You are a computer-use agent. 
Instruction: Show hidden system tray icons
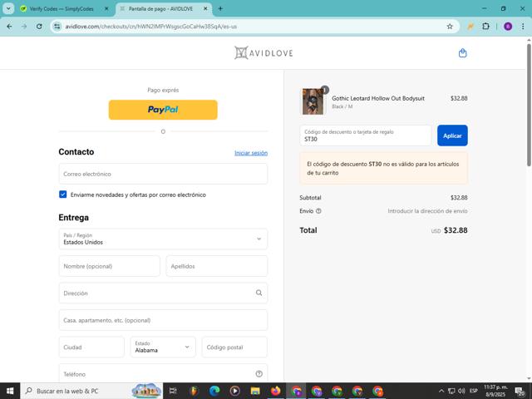coord(441,391)
